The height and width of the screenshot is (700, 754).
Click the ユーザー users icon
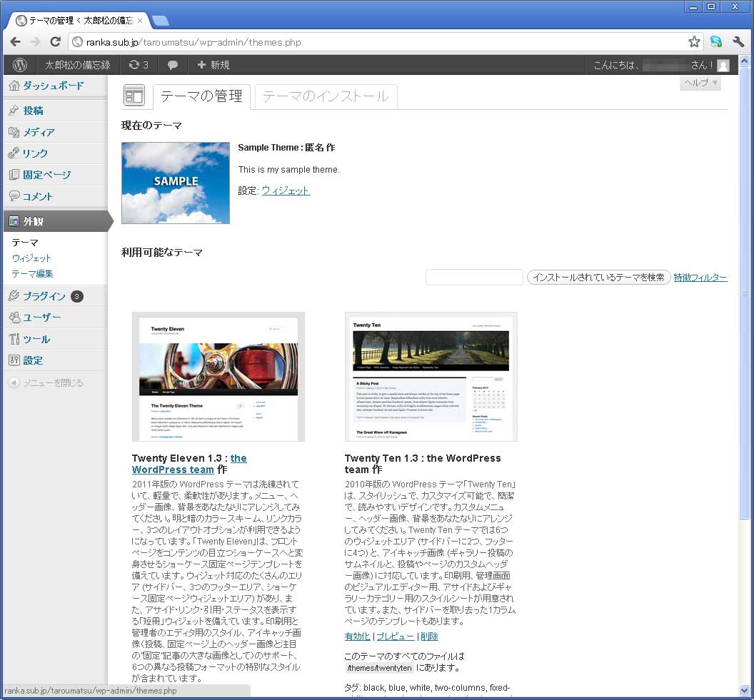[14, 317]
